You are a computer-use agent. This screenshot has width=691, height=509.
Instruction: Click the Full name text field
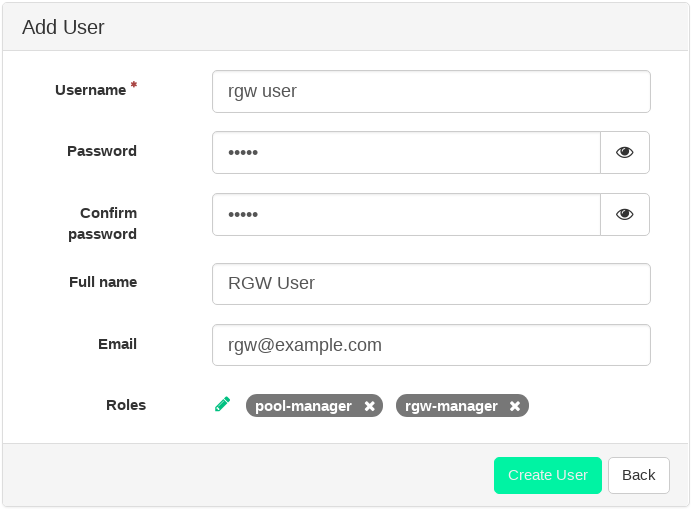(431, 283)
